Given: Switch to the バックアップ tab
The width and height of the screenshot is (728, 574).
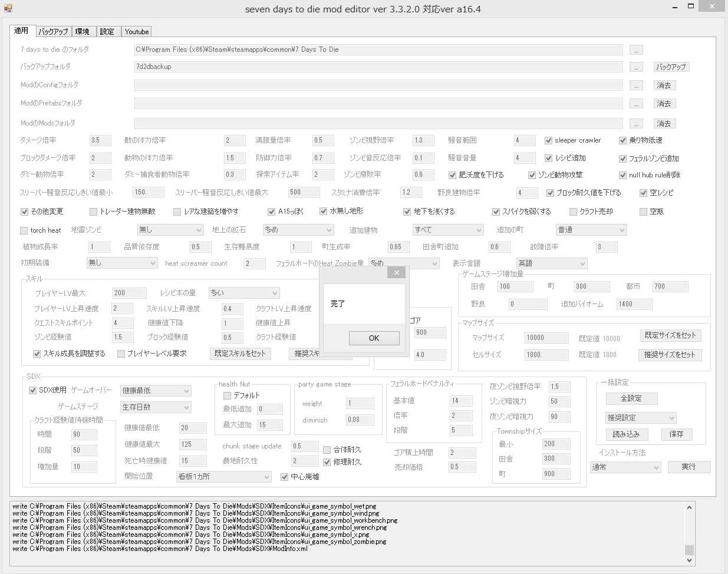Looking at the screenshot, I should tap(53, 32).
